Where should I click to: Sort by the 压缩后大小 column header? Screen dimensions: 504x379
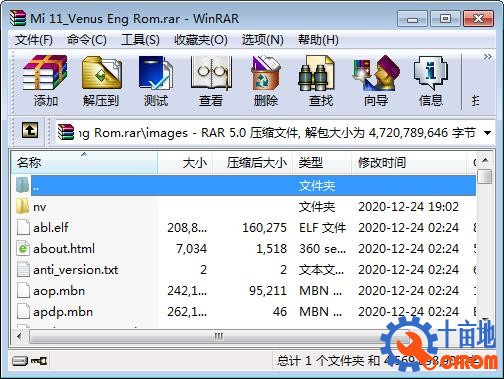[x=253, y=163]
